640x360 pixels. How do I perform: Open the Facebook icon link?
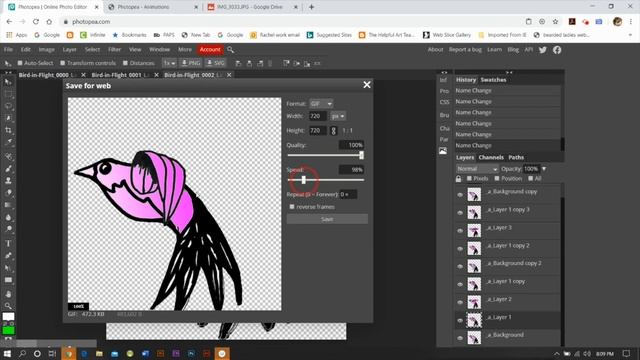pyautogui.click(x=557, y=50)
